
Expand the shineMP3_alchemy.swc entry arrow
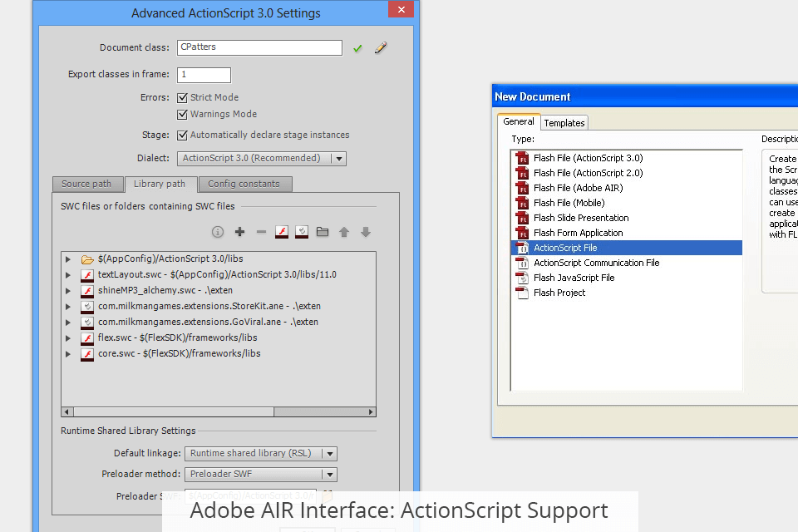pyautogui.click(x=68, y=291)
